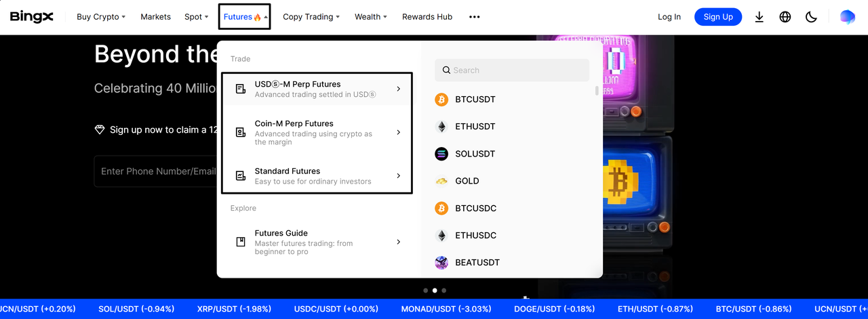Focus the futures pair Search field
Image resolution: width=868 pixels, height=319 pixels.
(519, 70)
